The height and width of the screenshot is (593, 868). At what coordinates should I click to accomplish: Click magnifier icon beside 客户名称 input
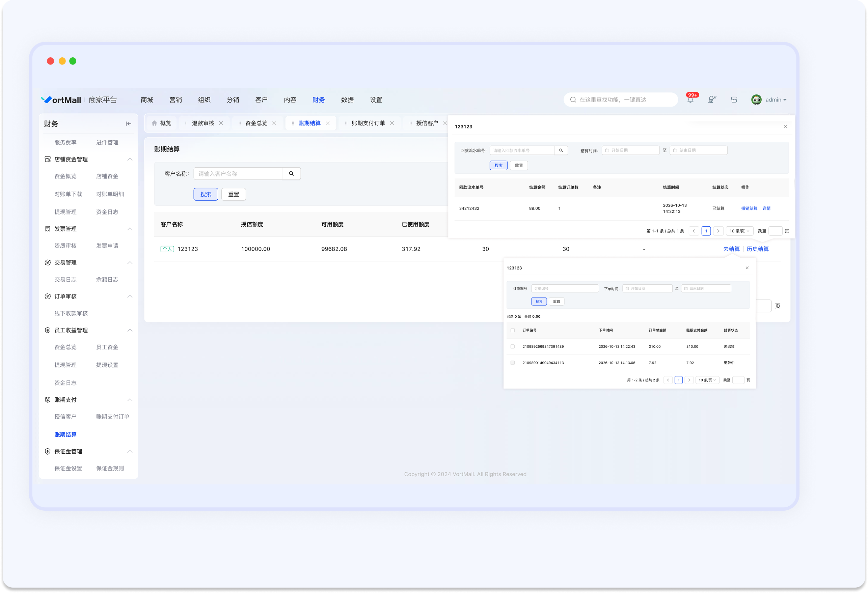291,174
